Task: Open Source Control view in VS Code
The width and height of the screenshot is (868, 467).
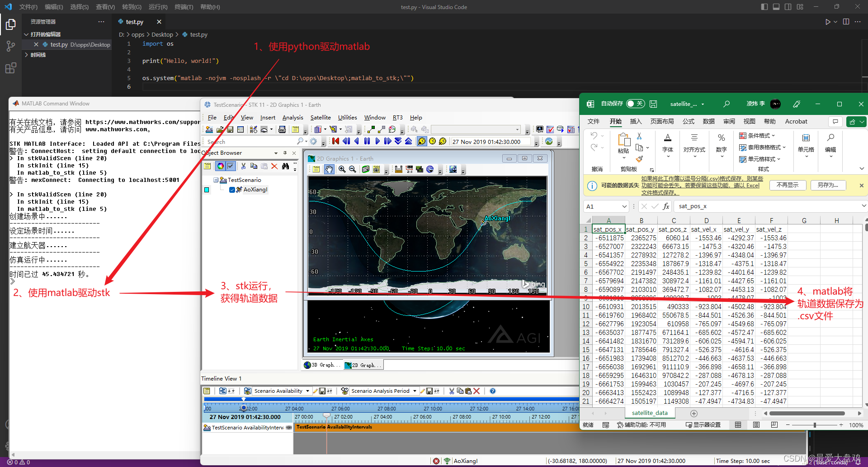Action: click(x=10, y=46)
